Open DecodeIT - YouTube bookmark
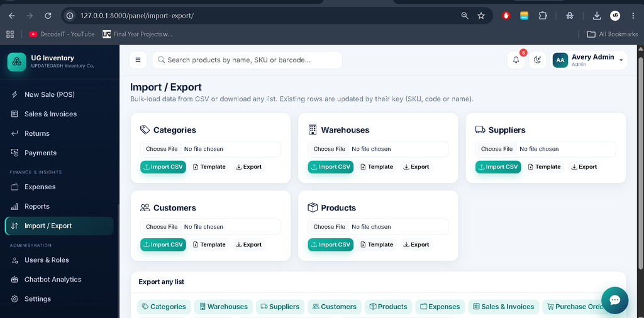Image resolution: width=644 pixels, height=318 pixels. [62, 34]
